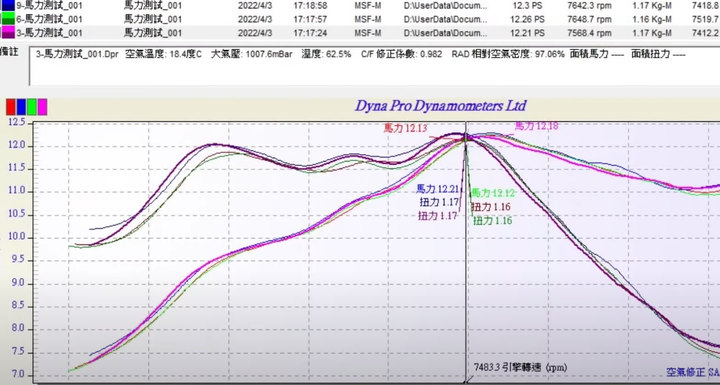Click the 空氣溫度: 18.4度C note text
The image size is (720, 385).
click(163, 54)
